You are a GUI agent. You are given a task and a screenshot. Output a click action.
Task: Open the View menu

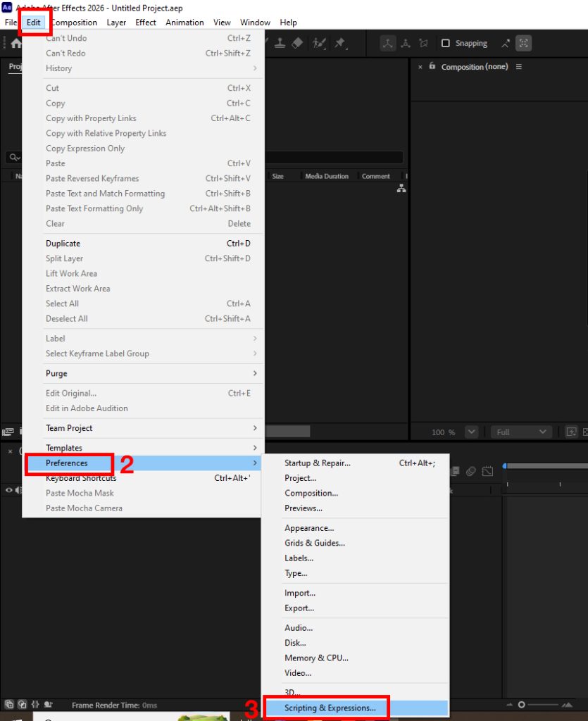(x=222, y=22)
